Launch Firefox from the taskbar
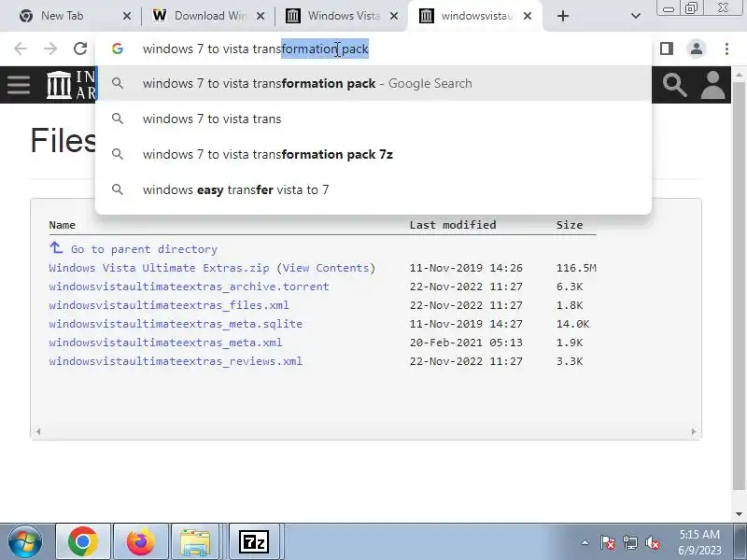 click(x=141, y=542)
